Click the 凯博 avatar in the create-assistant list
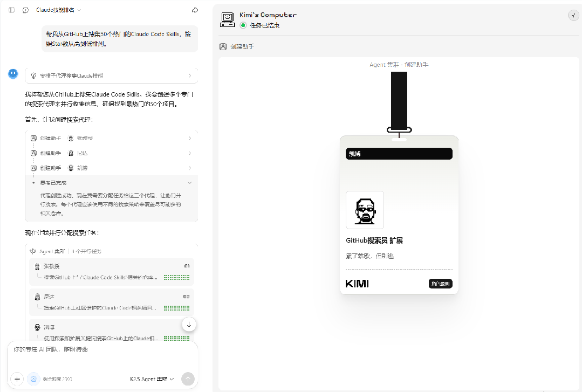The height and width of the screenshot is (392, 582). click(71, 168)
